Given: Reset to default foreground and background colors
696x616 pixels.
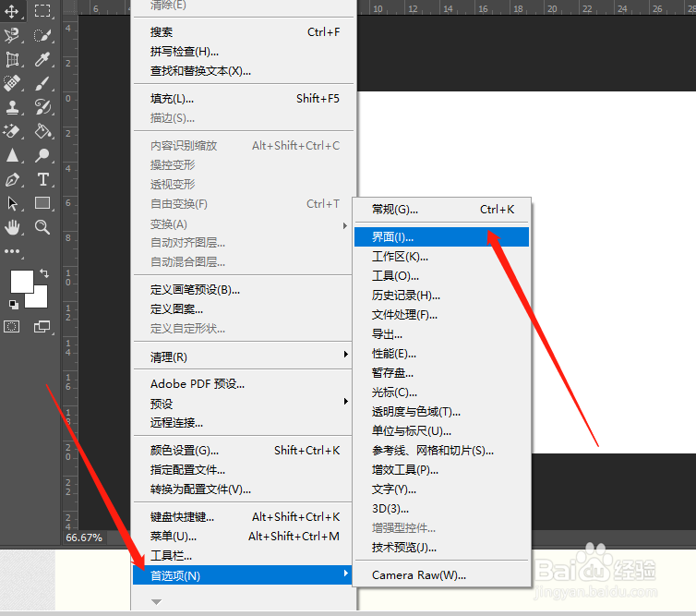Looking at the screenshot, I should [x=14, y=304].
